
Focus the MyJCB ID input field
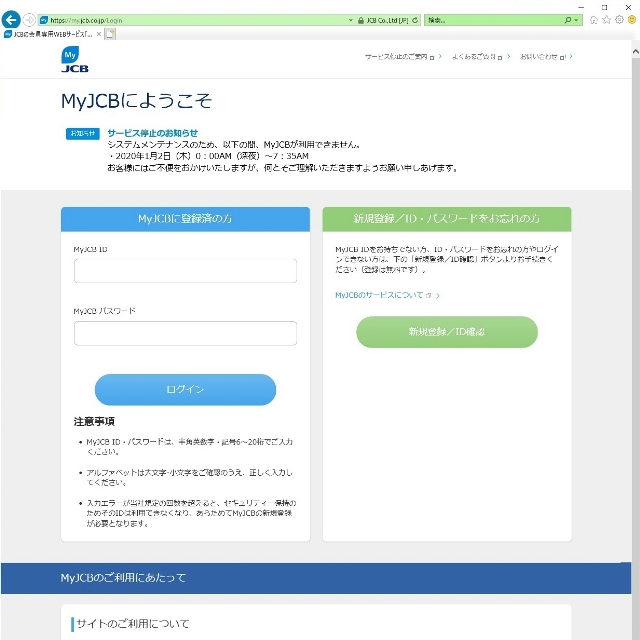185,271
